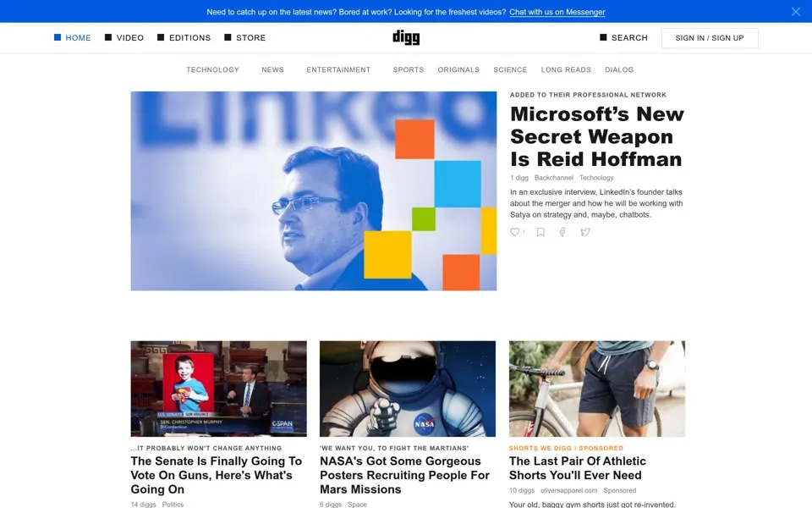The image size is (812, 508).
Task: Click the Sponsored tag under shorts article
Action: tap(620, 490)
